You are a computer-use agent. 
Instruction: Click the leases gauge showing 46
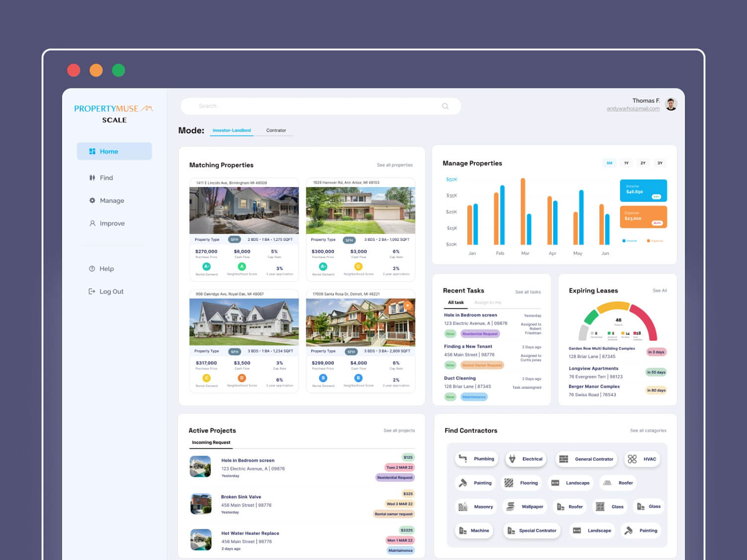point(618,321)
